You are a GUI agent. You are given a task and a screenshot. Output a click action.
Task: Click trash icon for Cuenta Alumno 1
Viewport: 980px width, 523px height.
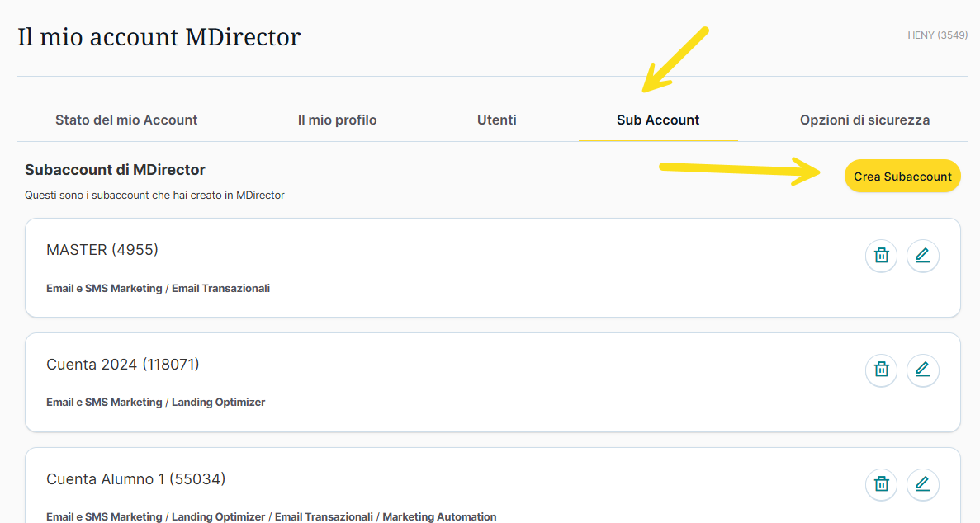(x=881, y=484)
